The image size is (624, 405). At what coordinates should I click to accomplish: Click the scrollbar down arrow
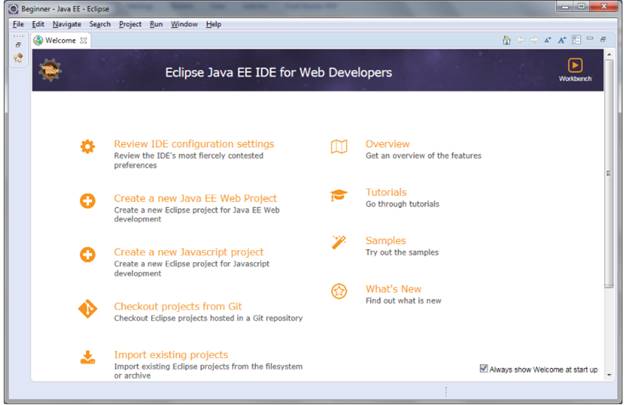[609, 375]
